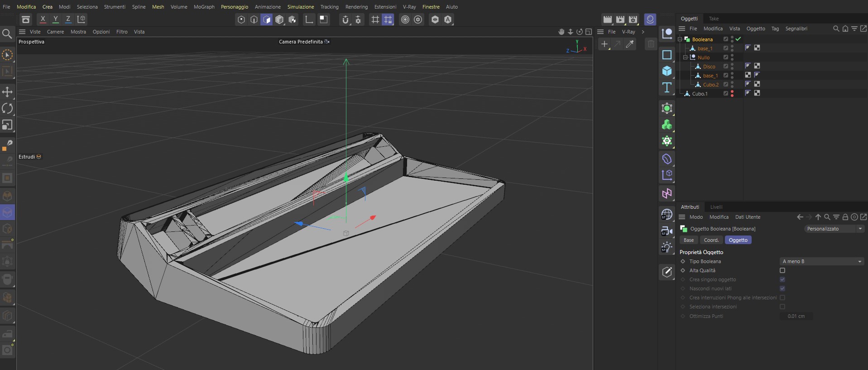Click the Render to Picture Viewer clapper icon
This screenshot has height=370, width=868.
[x=620, y=19]
